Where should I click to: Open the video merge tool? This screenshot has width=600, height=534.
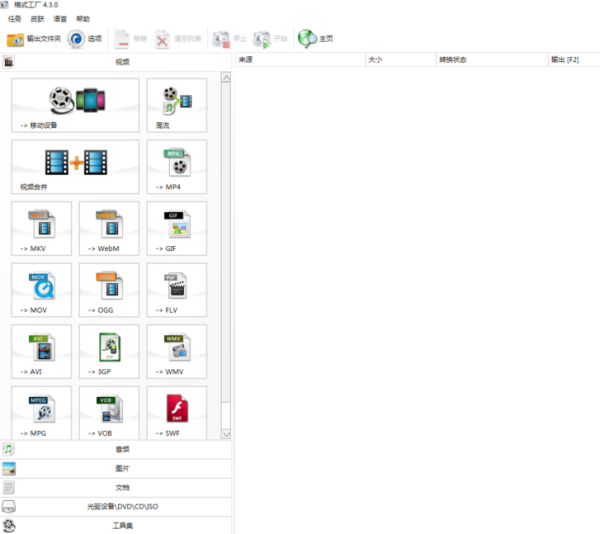(x=75, y=167)
